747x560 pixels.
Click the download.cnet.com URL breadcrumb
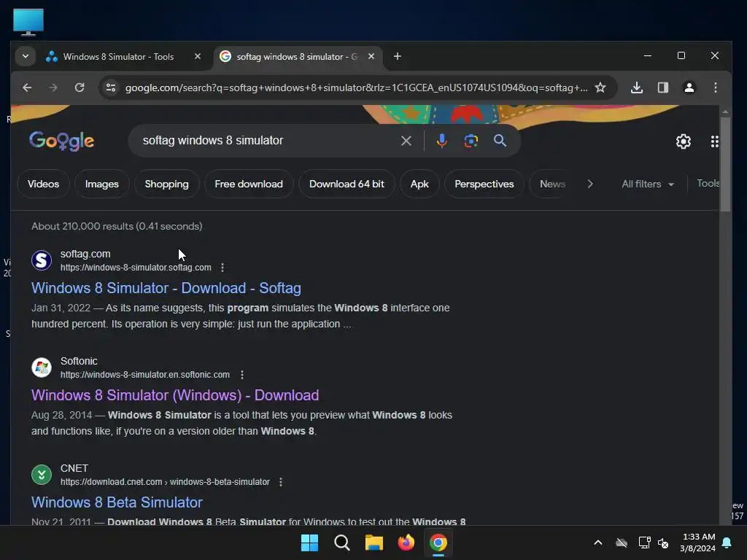coord(165,482)
